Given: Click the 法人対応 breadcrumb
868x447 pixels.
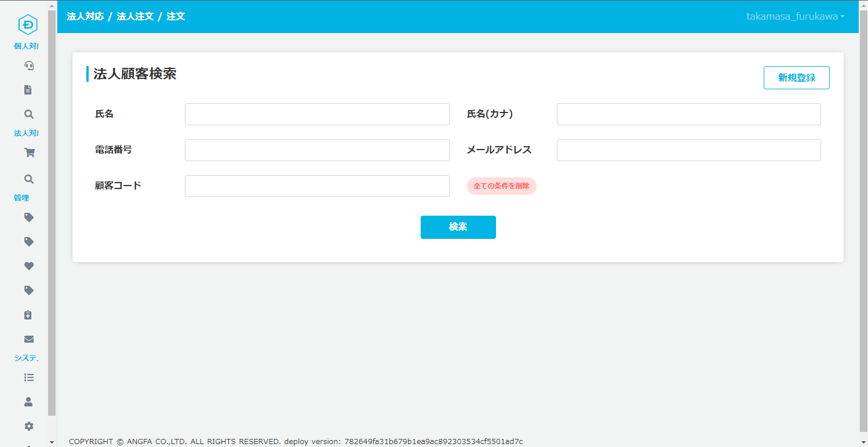Looking at the screenshot, I should click(x=85, y=16).
